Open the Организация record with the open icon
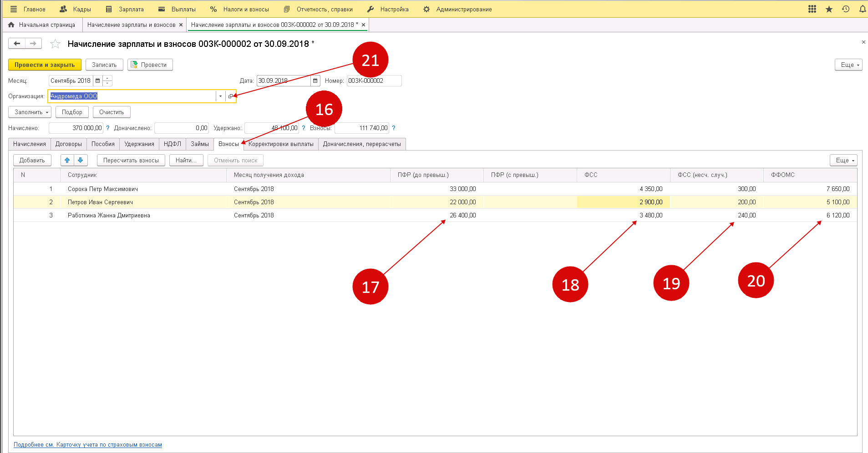Screen dimensions: 868x453 click(230, 96)
